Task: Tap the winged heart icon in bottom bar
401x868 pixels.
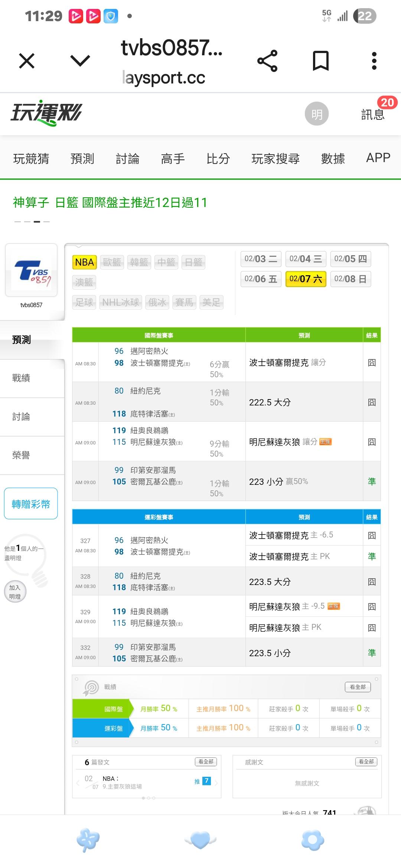Action: click(200, 840)
